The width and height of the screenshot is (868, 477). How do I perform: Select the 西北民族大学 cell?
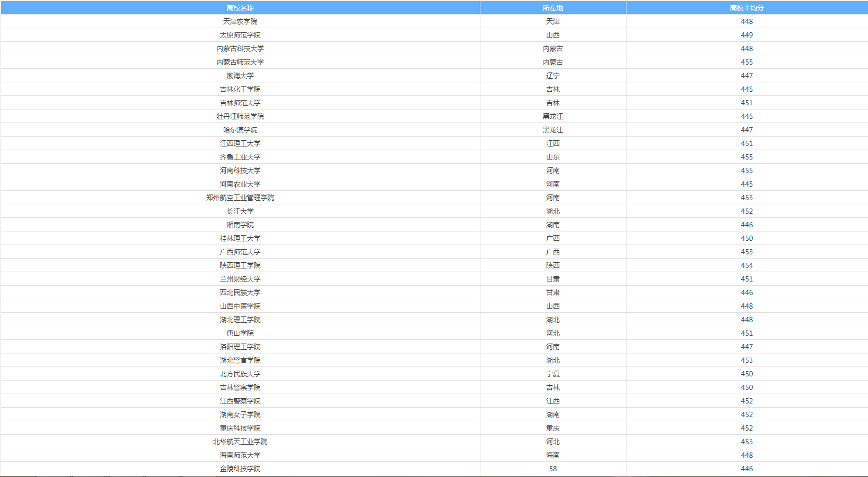(240, 292)
